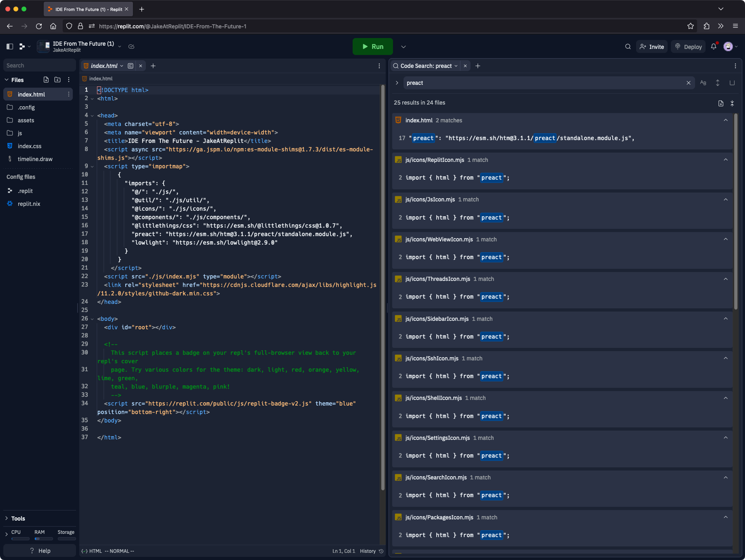Open the Replit logo menu
Viewport: 745px width, 560px height.
(x=25, y=47)
